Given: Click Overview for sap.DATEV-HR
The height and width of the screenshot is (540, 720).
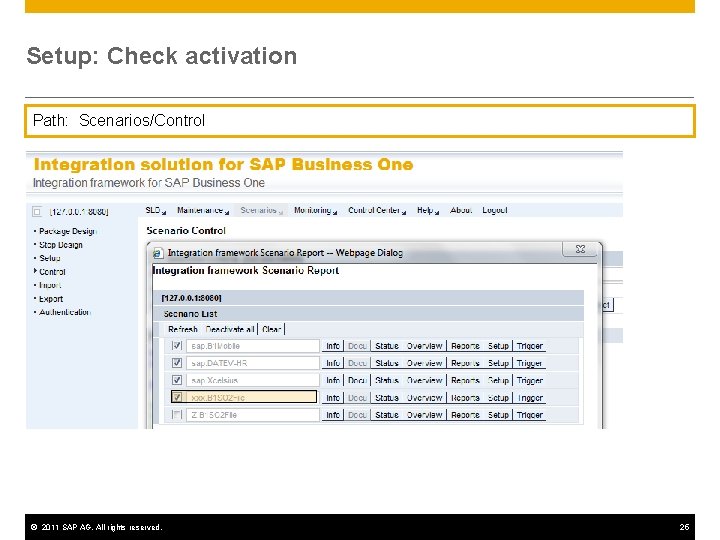Looking at the screenshot, I should click(424, 363).
